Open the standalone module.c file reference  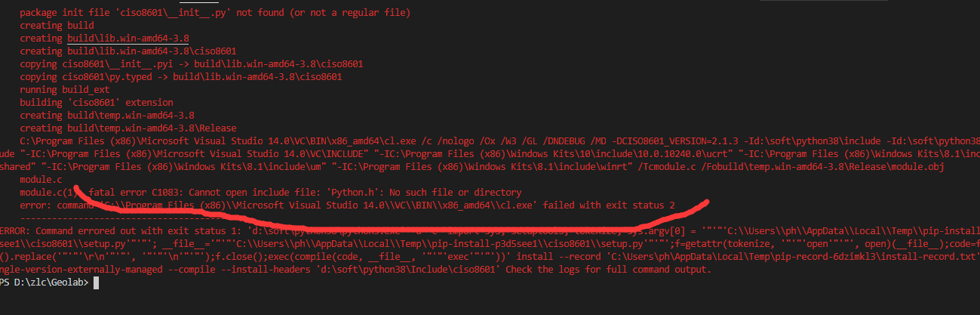click(41, 180)
